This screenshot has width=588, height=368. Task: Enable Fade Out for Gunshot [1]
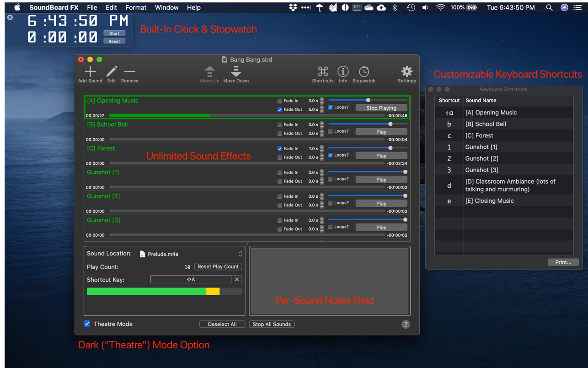tap(280, 181)
